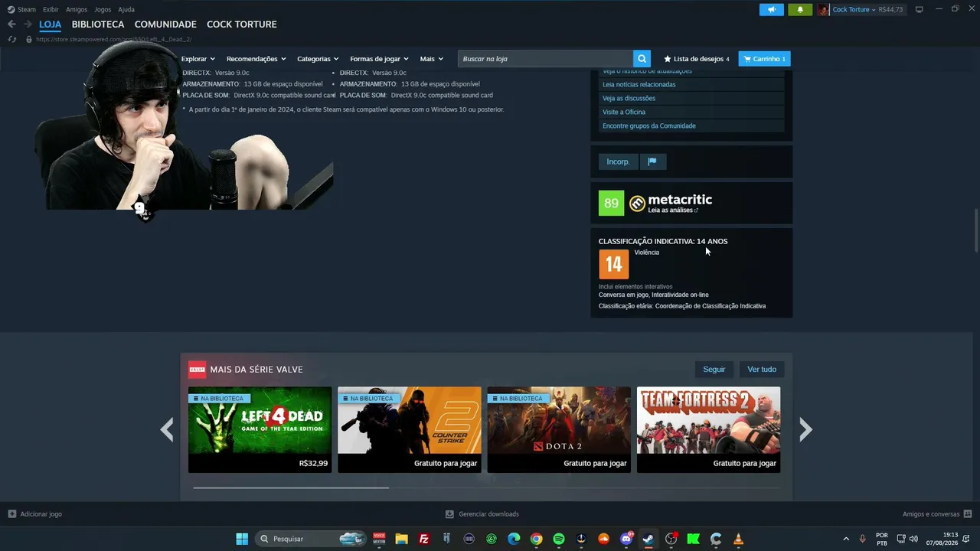
Task: Open Microsoft Edge from the taskbar
Action: point(514,539)
